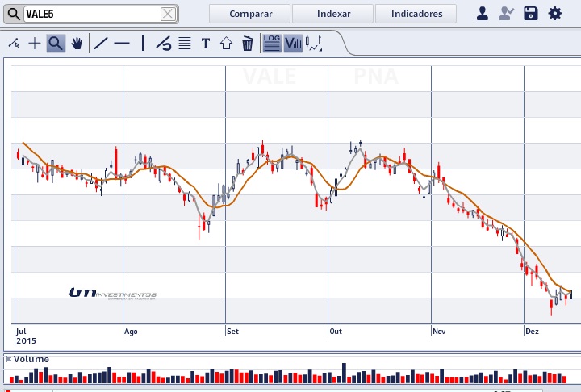
Task: Open the user profile icon
Action: pyautogui.click(x=482, y=14)
